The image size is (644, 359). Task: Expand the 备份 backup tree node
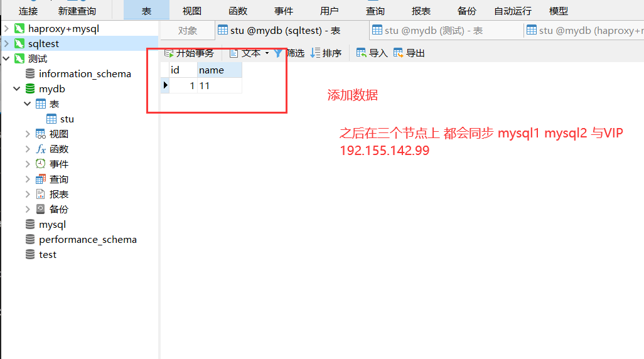28,210
